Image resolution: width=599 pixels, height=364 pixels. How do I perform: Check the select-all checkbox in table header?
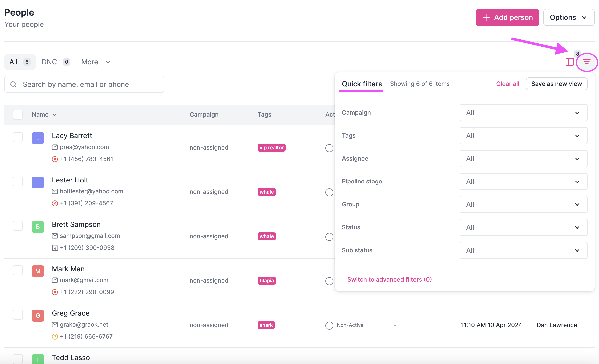(18, 114)
